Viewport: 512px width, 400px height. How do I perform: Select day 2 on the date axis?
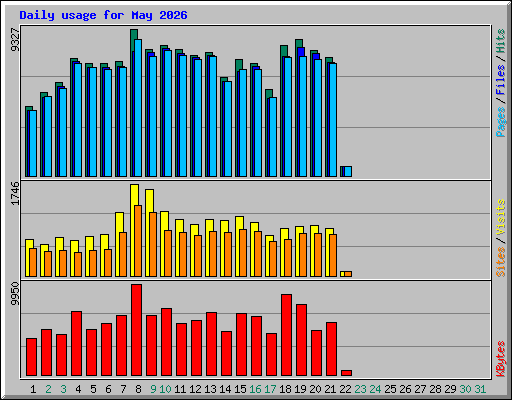(48, 389)
